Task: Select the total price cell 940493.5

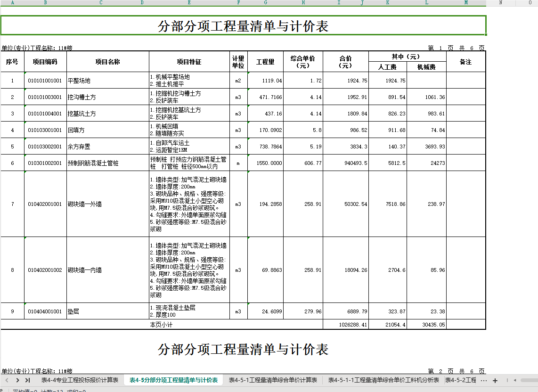Action: coord(346,163)
